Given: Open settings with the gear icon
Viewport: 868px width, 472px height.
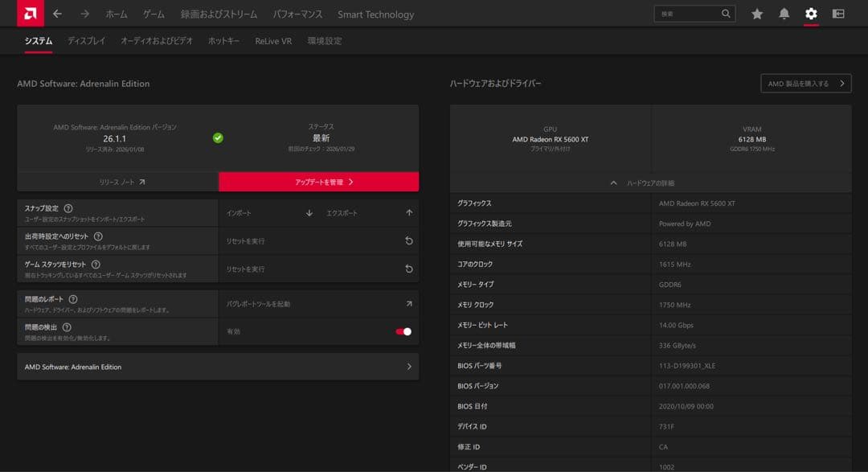Looking at the screenshot, I should 811,14.
